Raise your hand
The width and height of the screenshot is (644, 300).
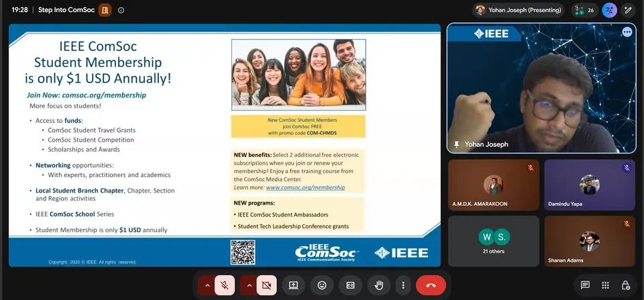[378, 285]
